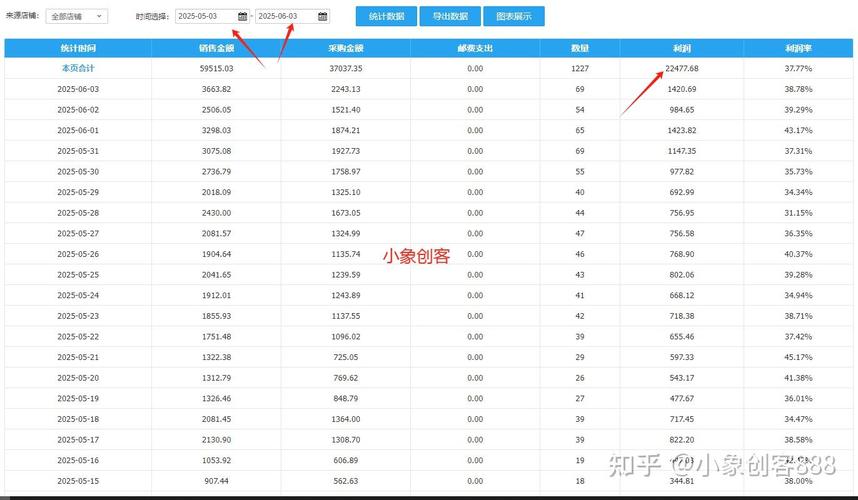Click the end date field 2025-06-03

coord(292,16)
